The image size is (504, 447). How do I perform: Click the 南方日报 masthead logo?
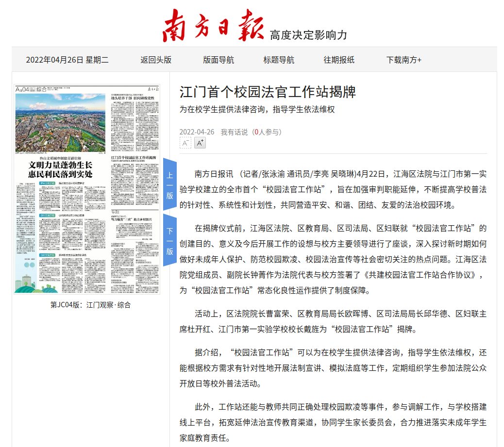(214, 26)
